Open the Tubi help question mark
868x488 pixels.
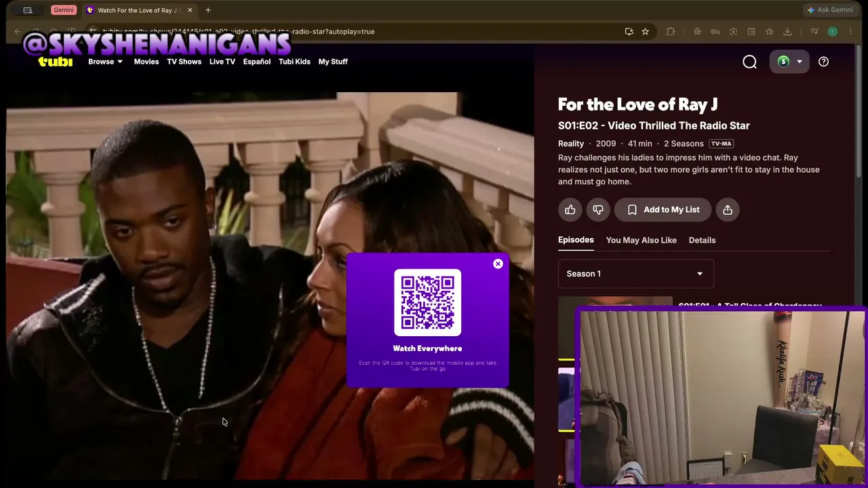pyautogui.click(x=823, y=62)
